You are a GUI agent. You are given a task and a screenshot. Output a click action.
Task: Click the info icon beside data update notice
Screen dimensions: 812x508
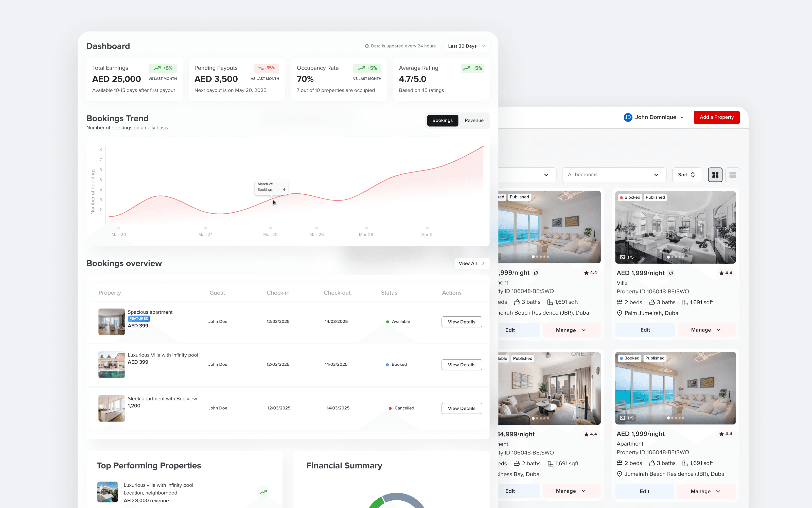367,46
